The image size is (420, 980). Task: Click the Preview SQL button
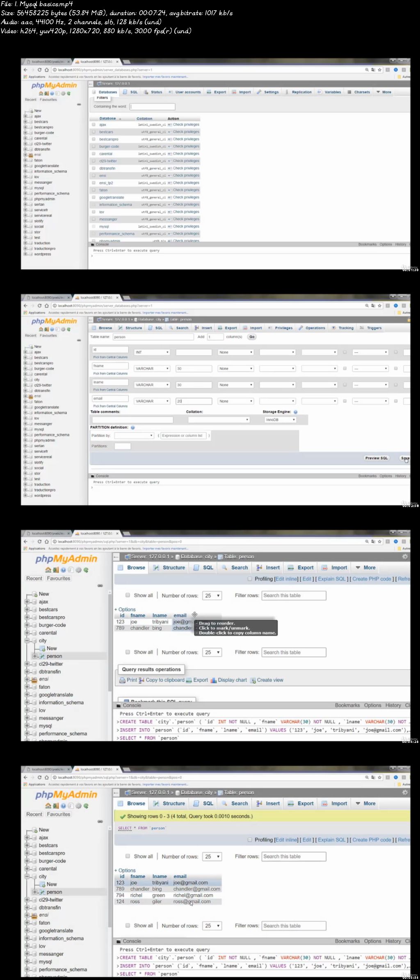376,458
